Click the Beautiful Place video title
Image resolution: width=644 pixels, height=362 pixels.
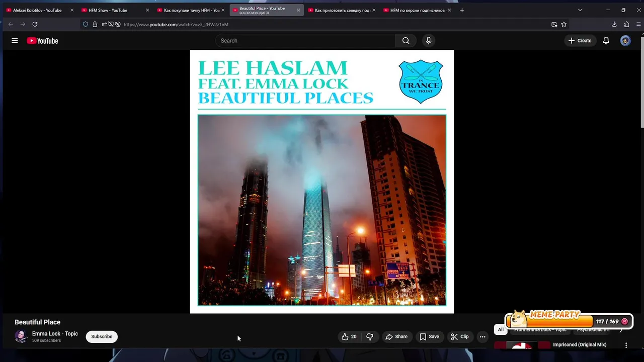click(x=38, y=322)
